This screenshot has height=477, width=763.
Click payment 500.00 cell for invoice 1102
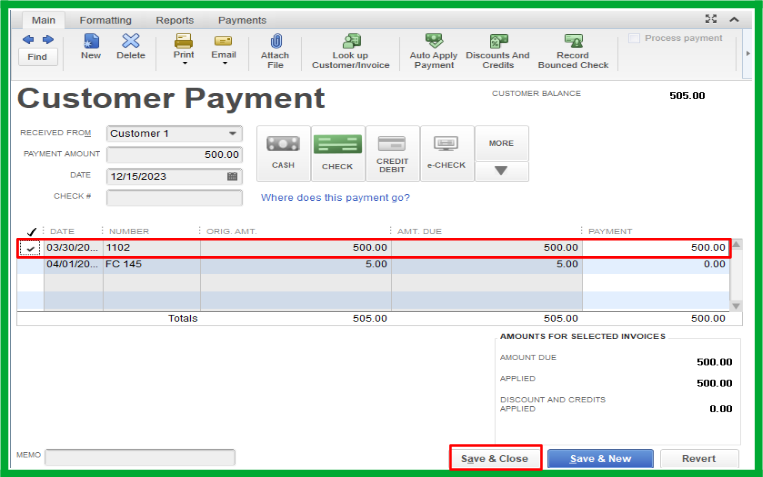pyautogui.click(x=655, y=248)
